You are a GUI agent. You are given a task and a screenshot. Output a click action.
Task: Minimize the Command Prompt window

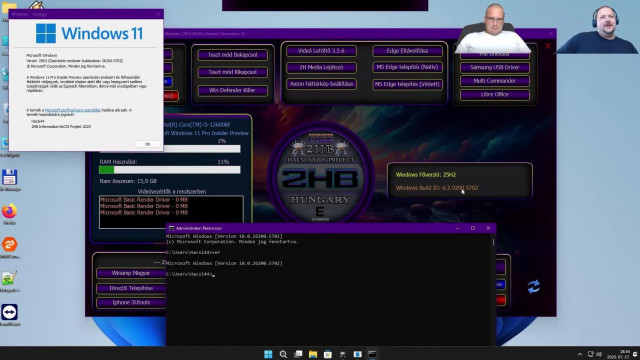point(458,228)
